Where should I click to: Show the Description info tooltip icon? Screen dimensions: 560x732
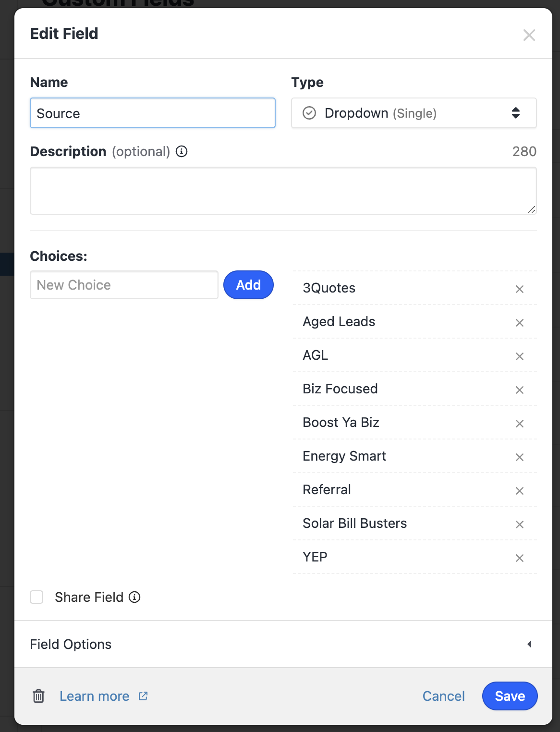click(x=182, y=152)
